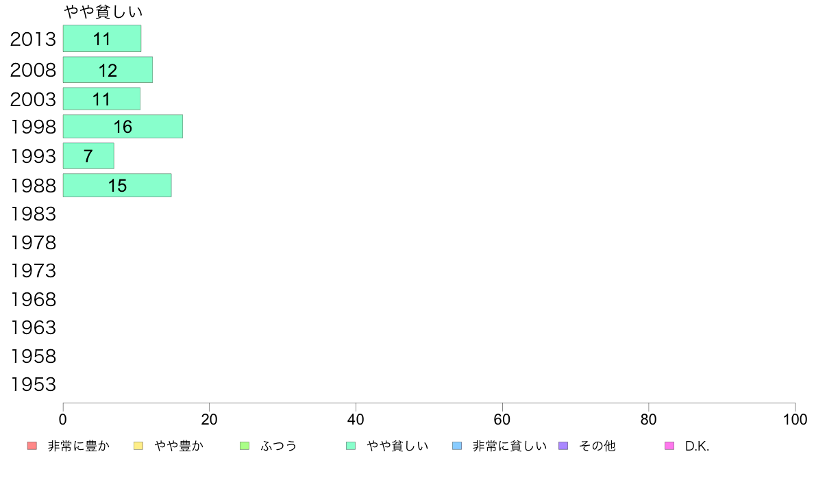Click the やや貧しい chart title

point(103,12)
